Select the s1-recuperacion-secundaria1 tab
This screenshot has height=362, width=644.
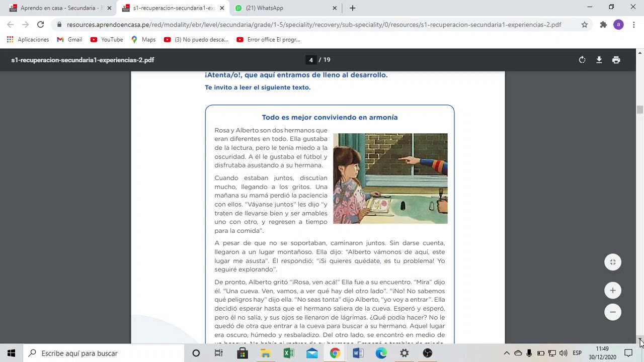[173, 8]
